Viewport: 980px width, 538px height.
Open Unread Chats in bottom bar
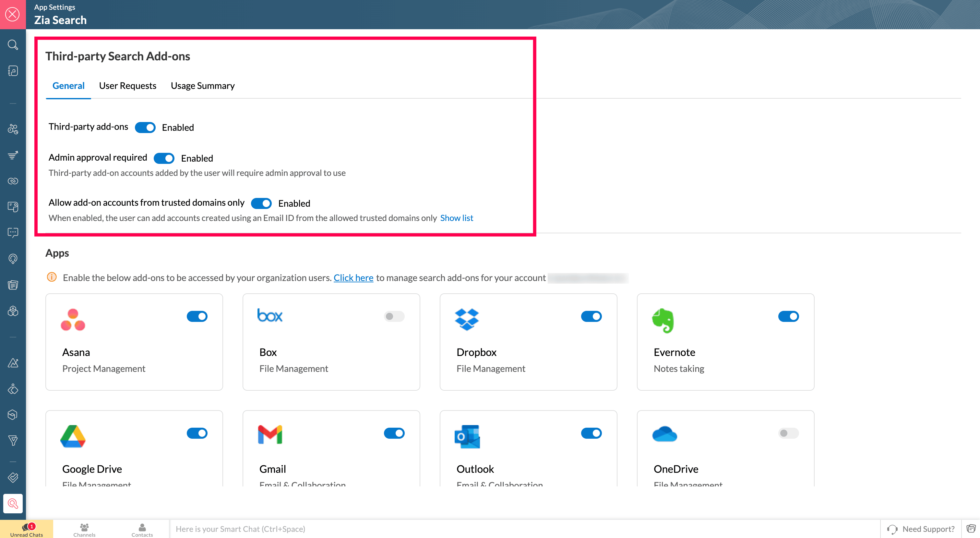click(27, 529)
